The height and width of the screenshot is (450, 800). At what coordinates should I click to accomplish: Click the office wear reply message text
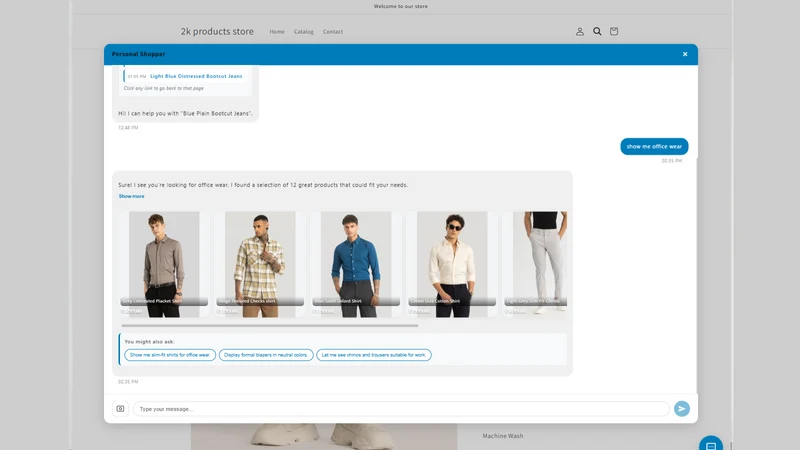[x=263, y=185]
